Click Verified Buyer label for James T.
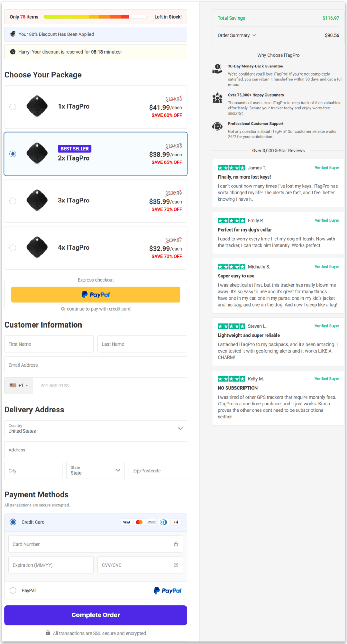 pyautogui.click(x=327, y=168)
